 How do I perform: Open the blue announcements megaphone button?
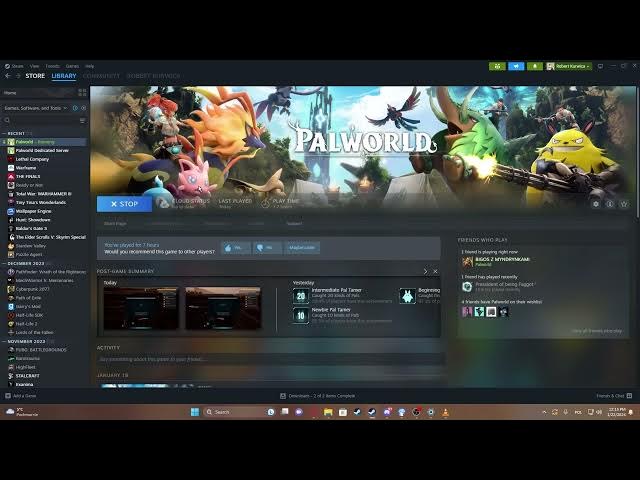pos(516,66)
